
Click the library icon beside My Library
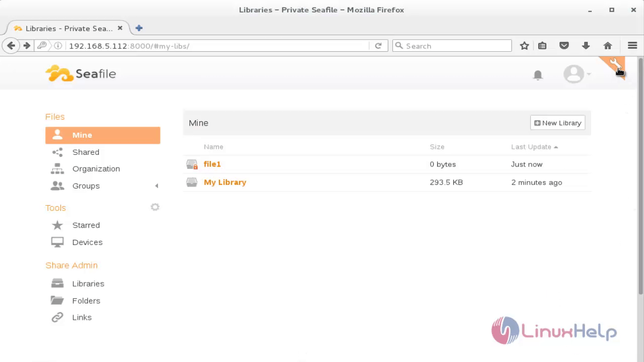pyautogui.click(x=192, y=182)
